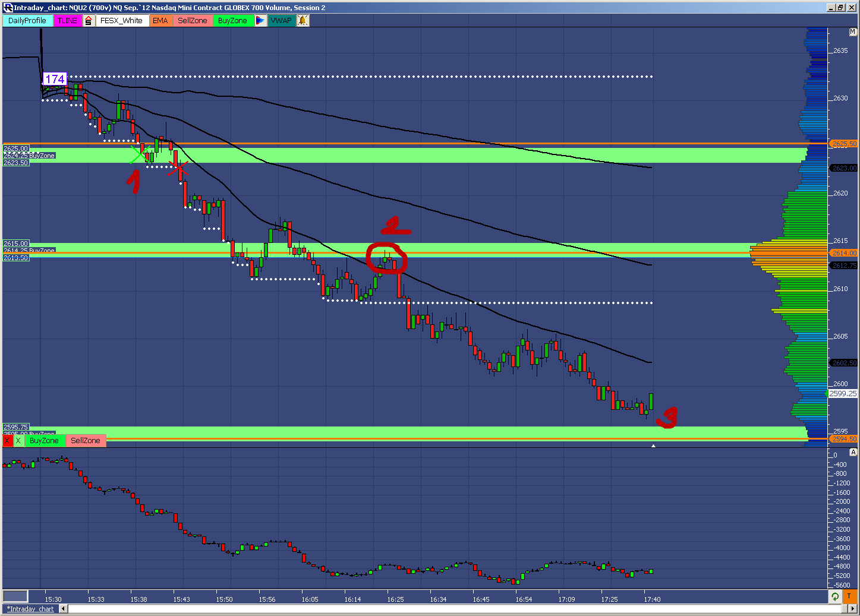Click the 2612.75 price marker on scale
860x616 pixels.
(x=844, y=266)
